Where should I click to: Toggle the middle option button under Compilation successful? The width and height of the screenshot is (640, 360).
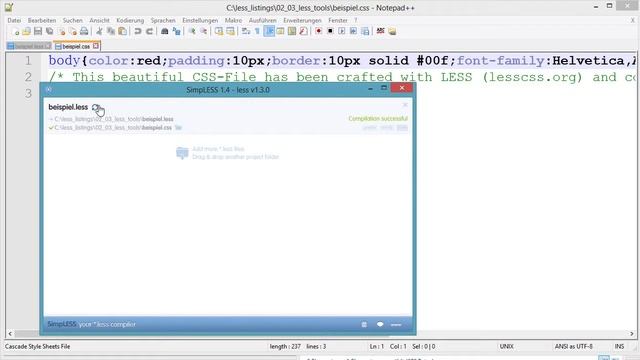(386, 128)
